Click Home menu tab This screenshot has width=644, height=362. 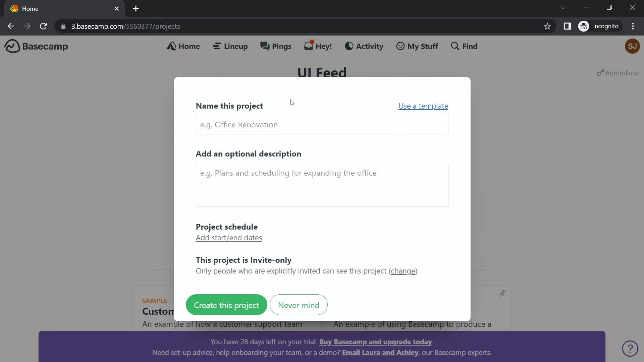183,46
